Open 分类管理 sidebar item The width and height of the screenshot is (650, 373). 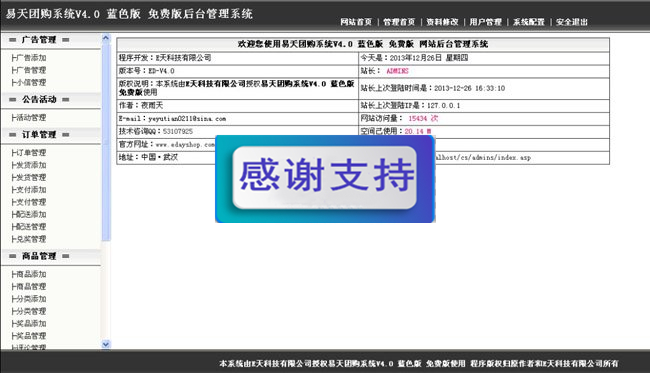(x=29, y=311)
